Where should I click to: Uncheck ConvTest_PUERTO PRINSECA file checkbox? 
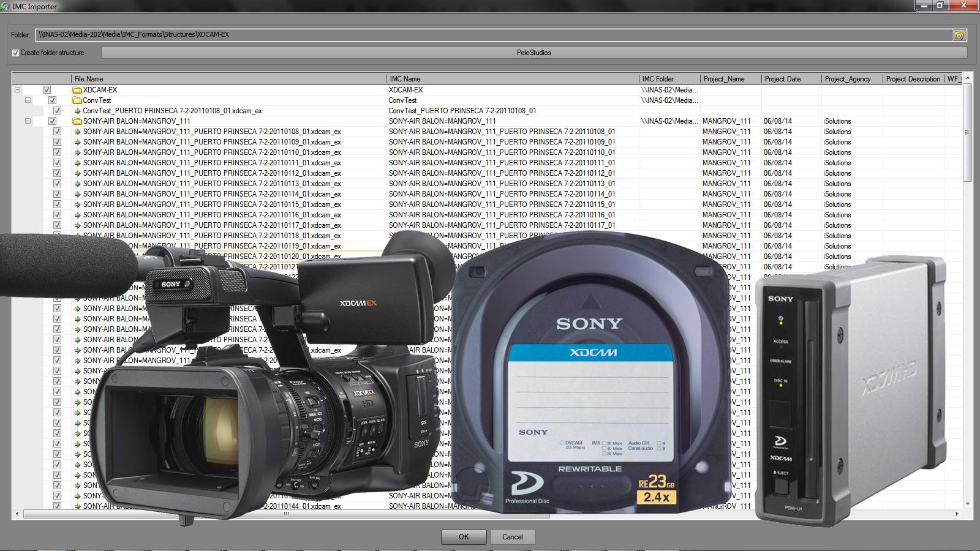tap(57, 111)
